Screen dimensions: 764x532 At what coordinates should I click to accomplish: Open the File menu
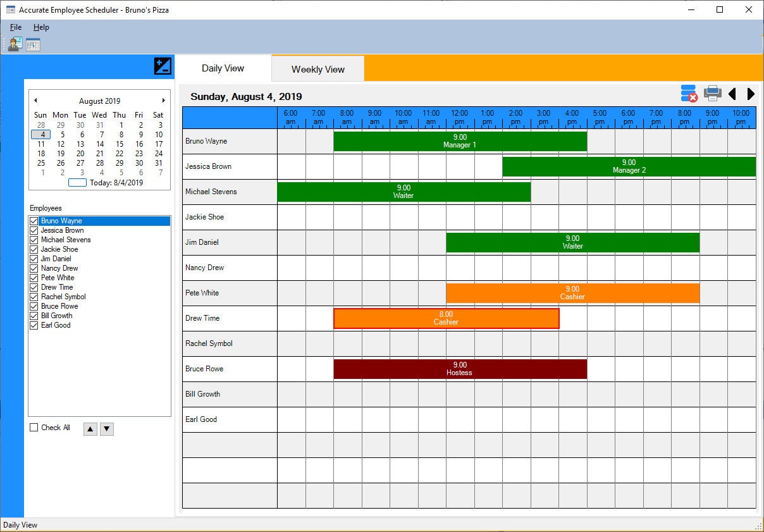tap(15, 27)
